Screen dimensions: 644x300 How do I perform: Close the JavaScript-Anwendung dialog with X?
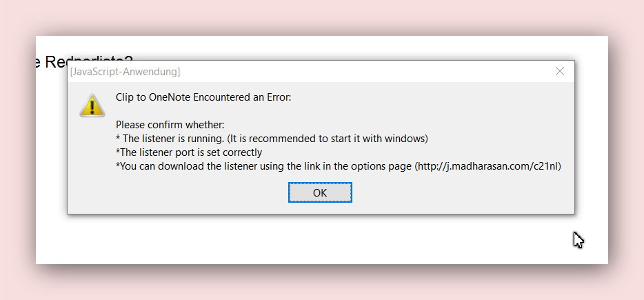click(560, 71)
